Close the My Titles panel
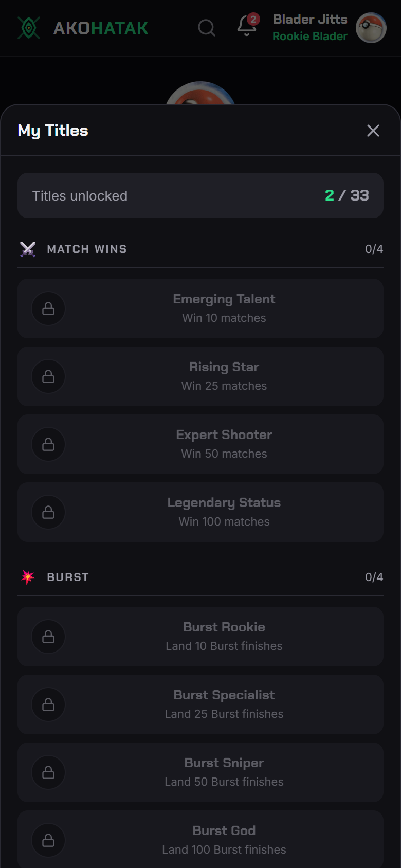401x868 pixels. [x=373, y=131]
